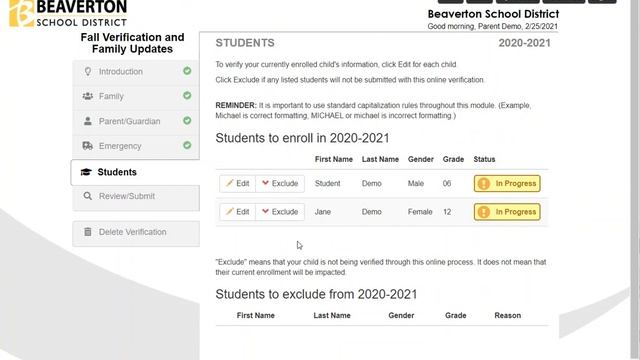Click grade value '12'
Image resolution: width=640 pixels, height=360 pixels.
[447, 212]
